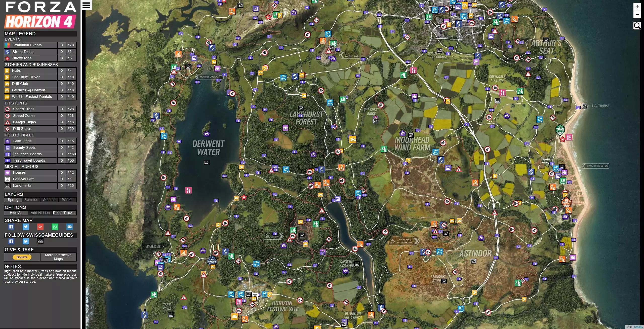
Task: Open the map search magnifier
Action: point(637,26)
